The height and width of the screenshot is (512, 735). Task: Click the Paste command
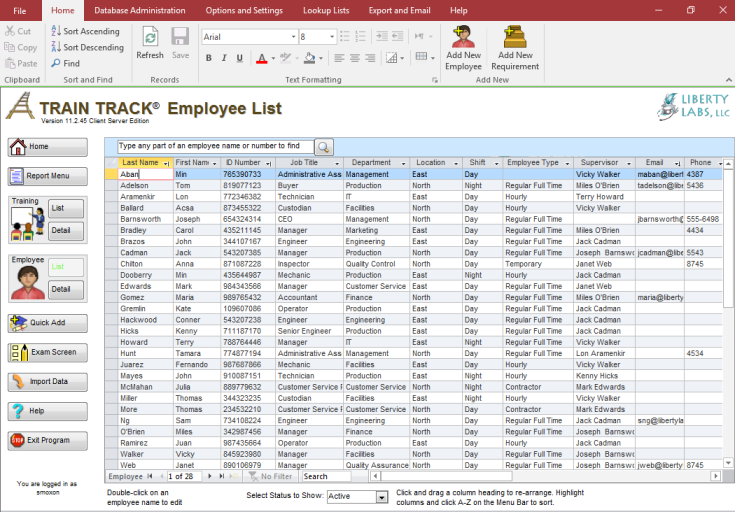pos(21,63)
